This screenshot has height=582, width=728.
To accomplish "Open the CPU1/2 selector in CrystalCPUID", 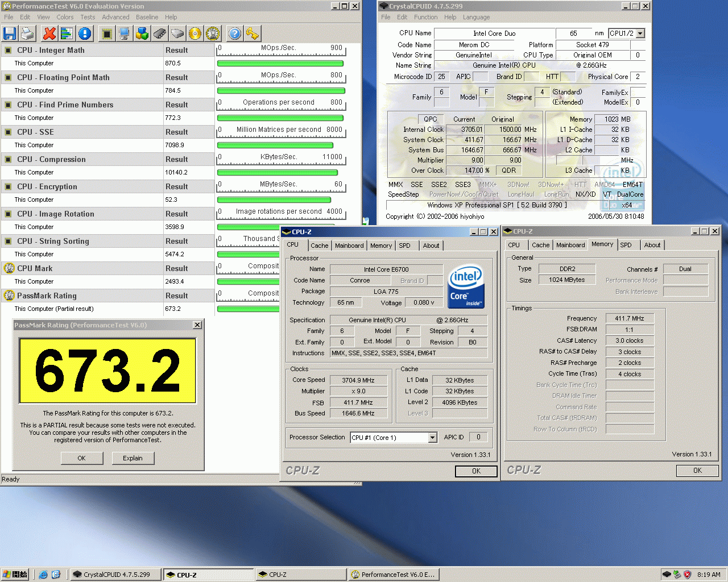I will pos(640,33).
